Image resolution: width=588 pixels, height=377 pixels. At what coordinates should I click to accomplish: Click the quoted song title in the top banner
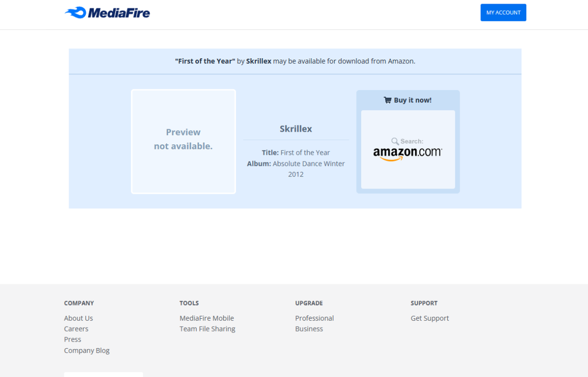coord(205,61)
